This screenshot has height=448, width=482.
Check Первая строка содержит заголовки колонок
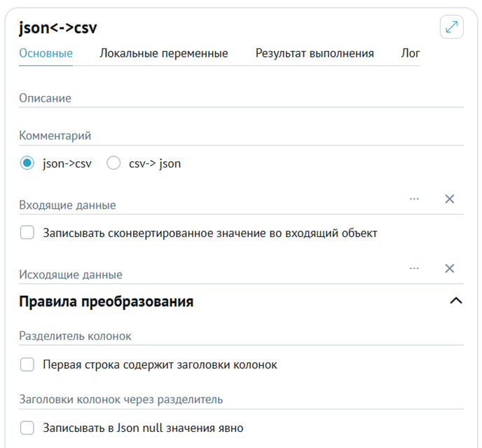click(27, 365)
